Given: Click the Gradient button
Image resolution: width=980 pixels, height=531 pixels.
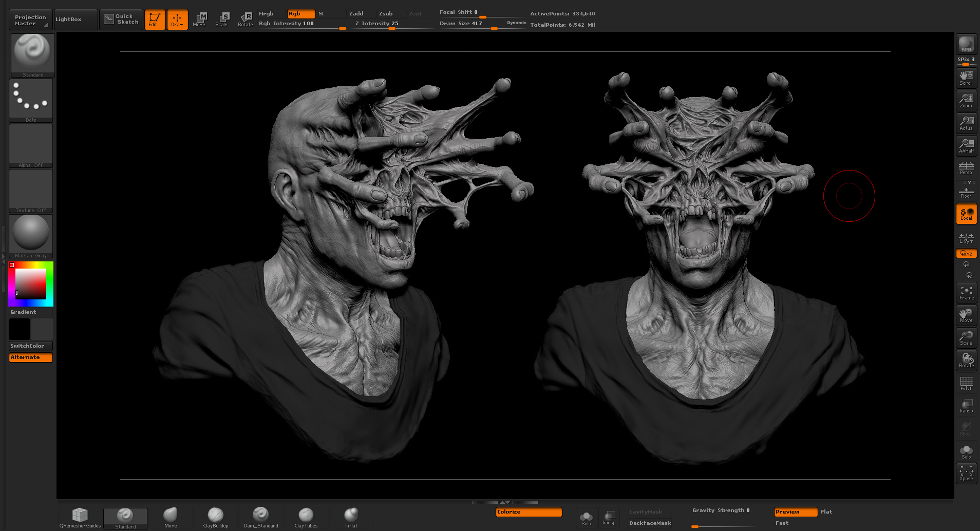Looking at the screenshot, I should 31,312.
